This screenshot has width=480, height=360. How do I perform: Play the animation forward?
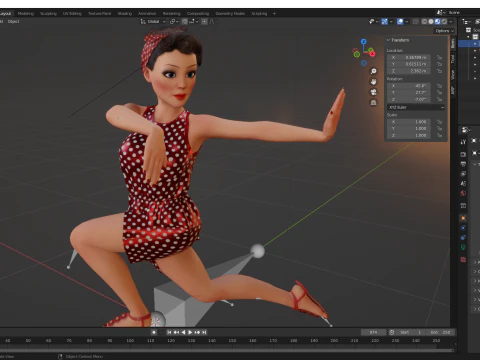point(190,332)
